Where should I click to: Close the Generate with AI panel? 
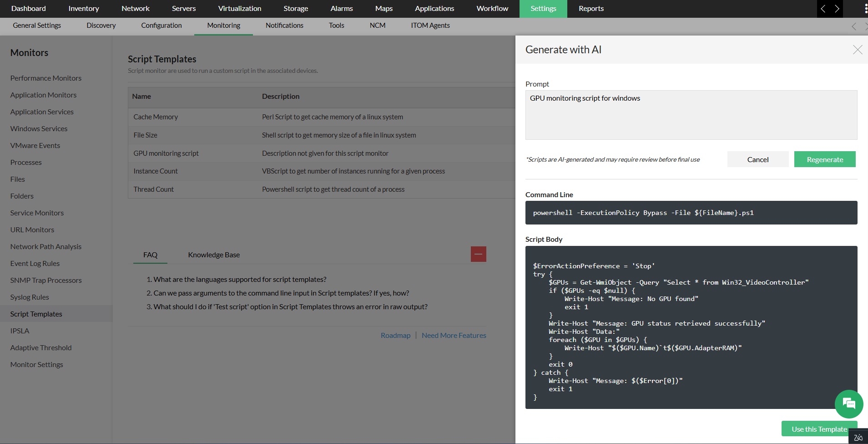[x=857, y=50]
